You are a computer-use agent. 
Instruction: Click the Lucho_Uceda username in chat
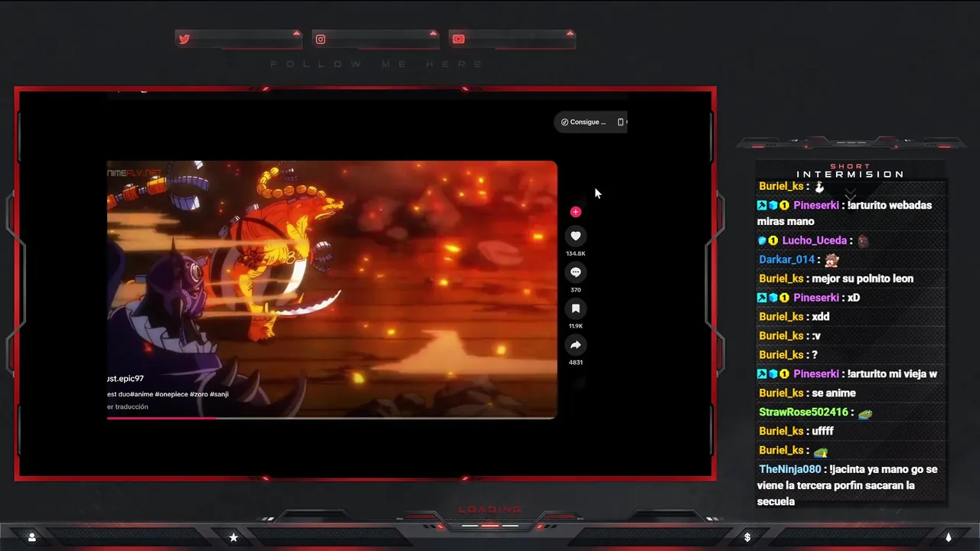pyautogui.click(x=815, y=240)
